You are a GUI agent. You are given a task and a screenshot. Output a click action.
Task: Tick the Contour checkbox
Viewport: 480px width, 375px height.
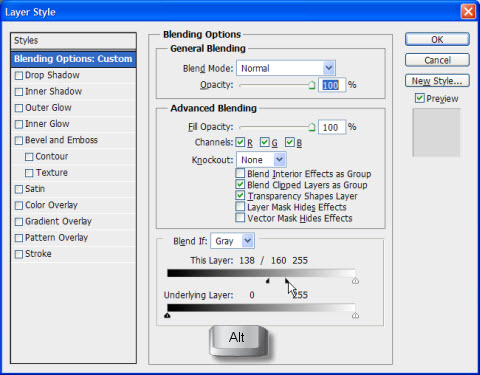pos(29,157)
